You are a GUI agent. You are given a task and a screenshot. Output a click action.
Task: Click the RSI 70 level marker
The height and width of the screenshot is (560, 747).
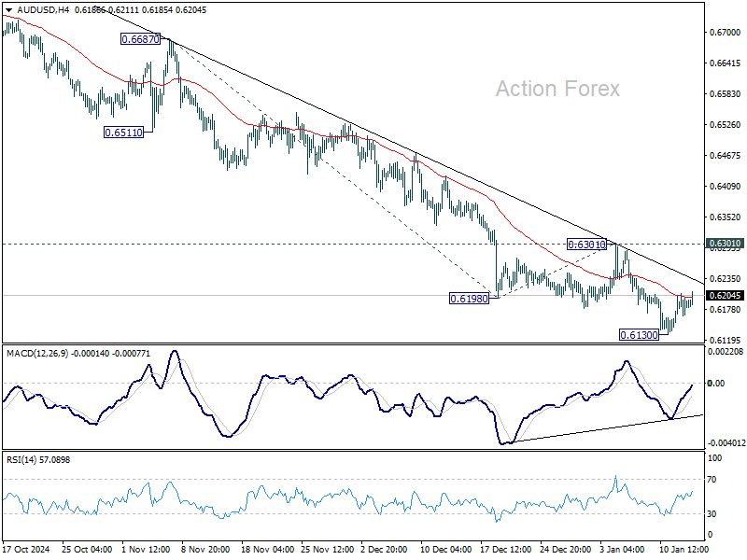[712, 480]
